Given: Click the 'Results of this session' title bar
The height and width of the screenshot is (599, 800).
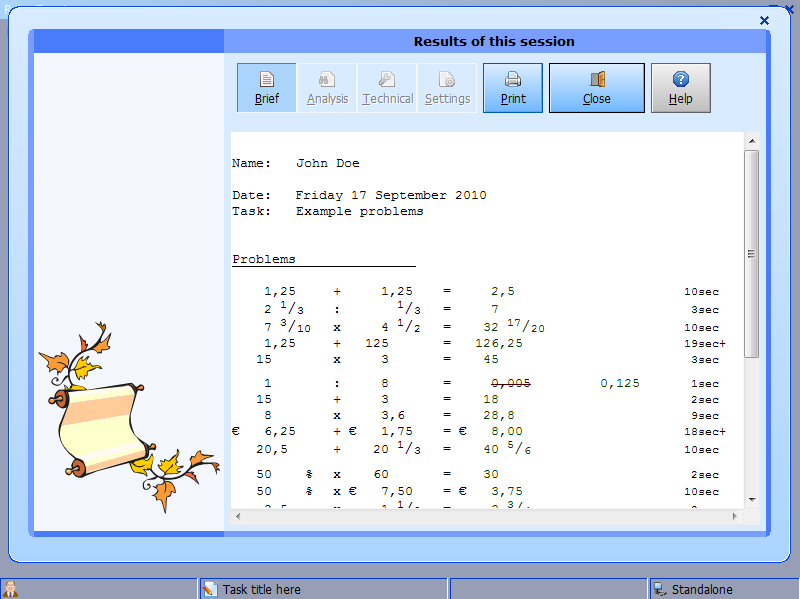Looking at the screenshot, I should point(494,42).
